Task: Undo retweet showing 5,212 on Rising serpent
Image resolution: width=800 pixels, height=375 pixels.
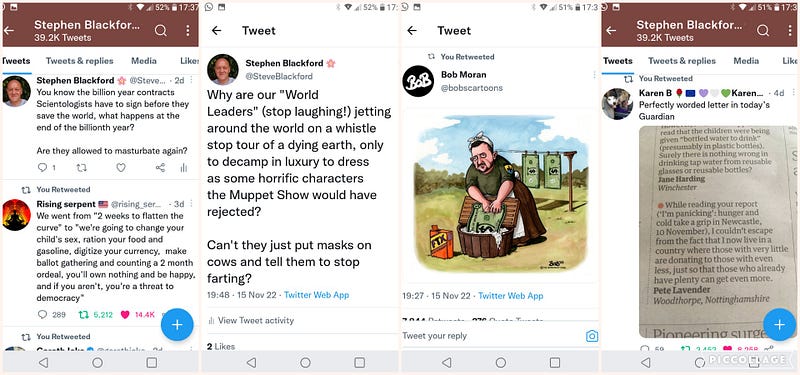Action: pos(83,315)
